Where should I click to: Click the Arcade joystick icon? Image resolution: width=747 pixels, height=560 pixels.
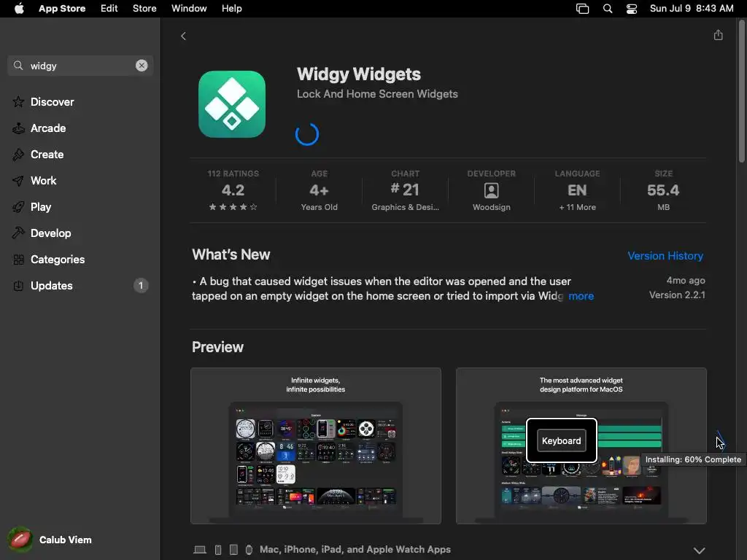pyautogui.click(x=18, y=128)
